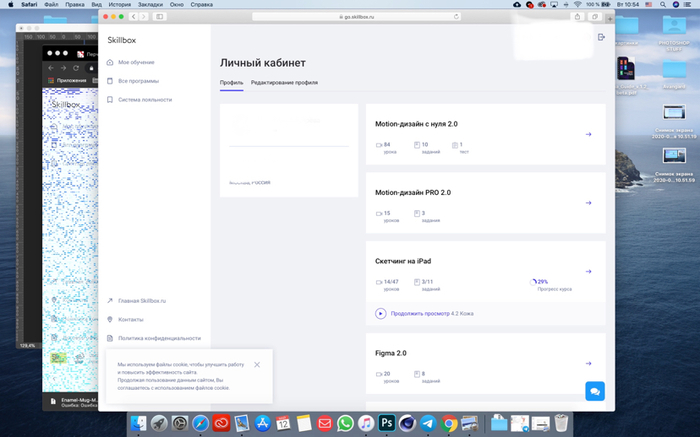The width and height of the screenshot is (700, 437).
Task: Click the Все программы clipboard icon
Action: click(110, 81)
